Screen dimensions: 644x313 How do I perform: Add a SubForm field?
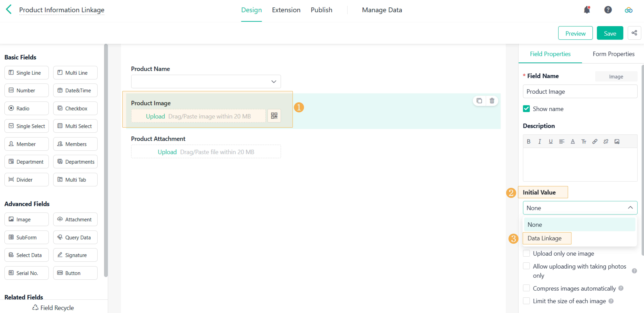[x=27, y=237]
